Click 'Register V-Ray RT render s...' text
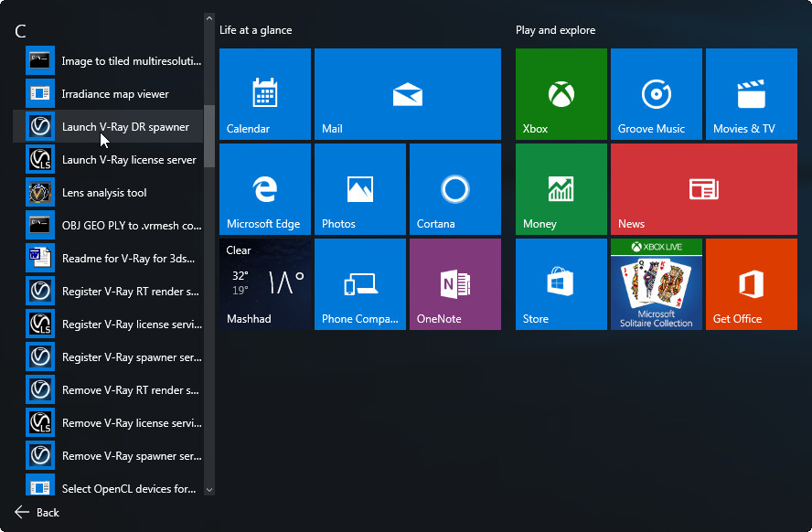Image resolution: width=812 pixels, height=532 pixels. pos(131,291)
